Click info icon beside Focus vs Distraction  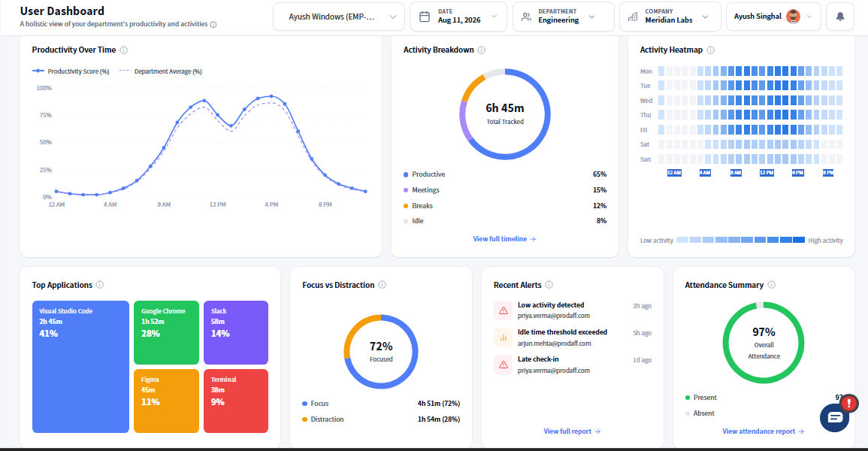(382, 284)
